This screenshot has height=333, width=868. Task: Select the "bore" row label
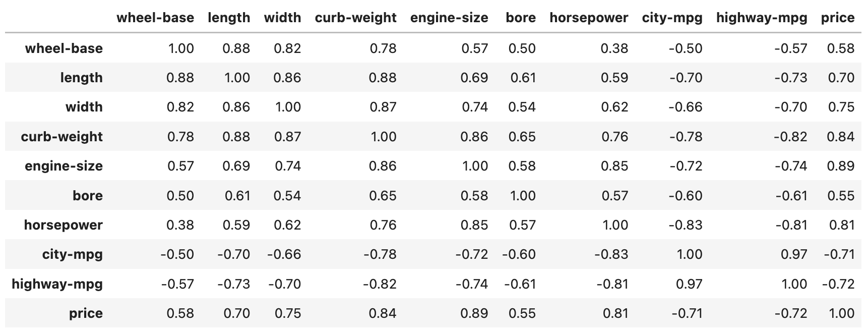point(87,196)
